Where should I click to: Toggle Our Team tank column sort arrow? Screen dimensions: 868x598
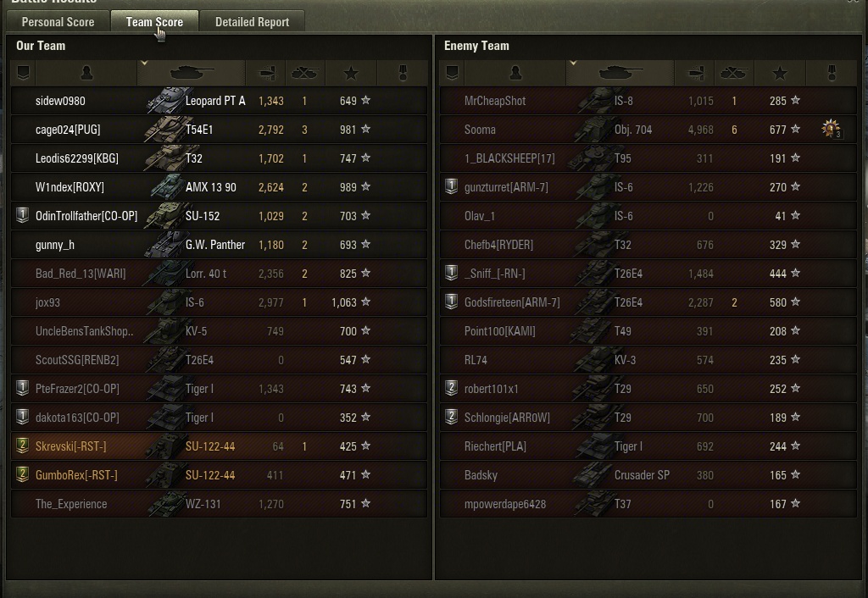[x=145, y=64]
